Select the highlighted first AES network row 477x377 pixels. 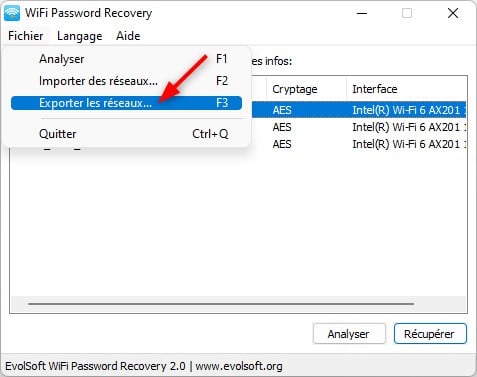click(x=359, y=110)
